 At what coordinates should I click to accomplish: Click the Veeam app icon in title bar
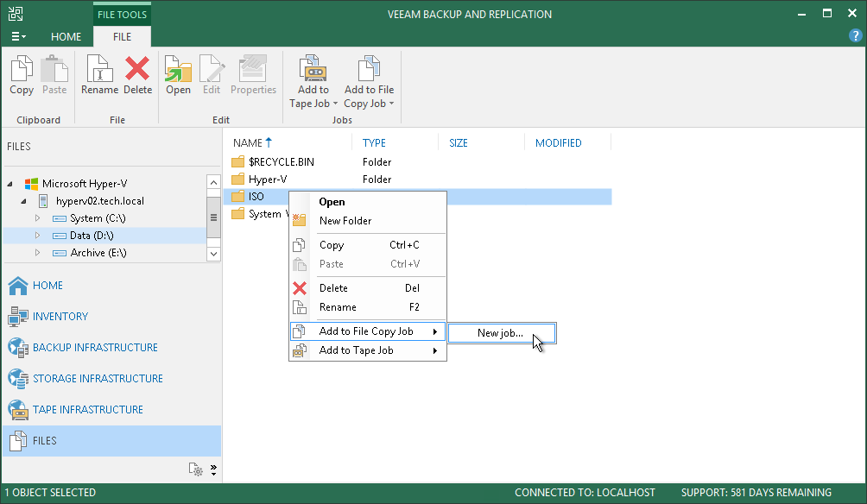click(16, 14)
